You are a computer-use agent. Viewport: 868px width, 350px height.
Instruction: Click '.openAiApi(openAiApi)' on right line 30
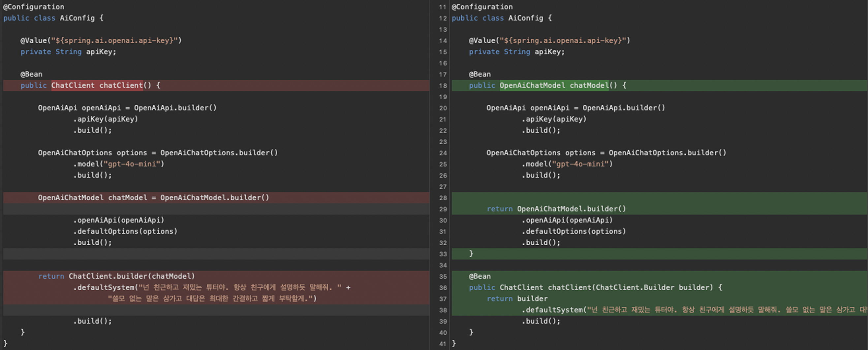[x=567, y=220]
